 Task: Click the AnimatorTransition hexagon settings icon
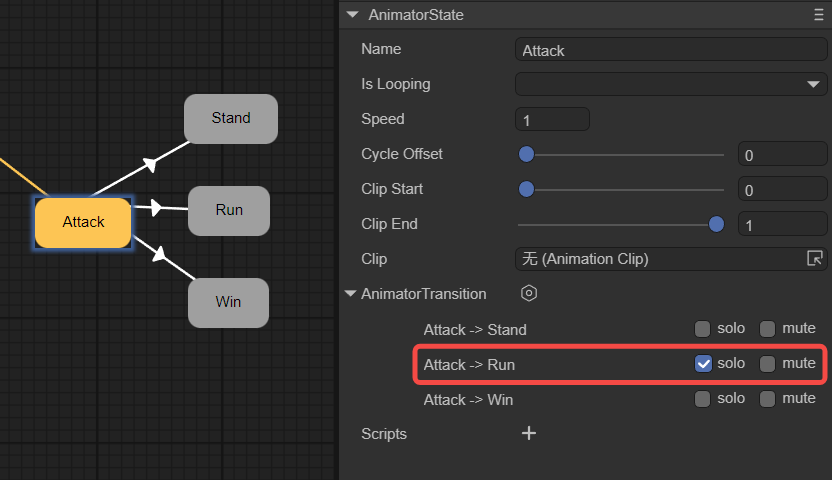click(x=529, y=294)
